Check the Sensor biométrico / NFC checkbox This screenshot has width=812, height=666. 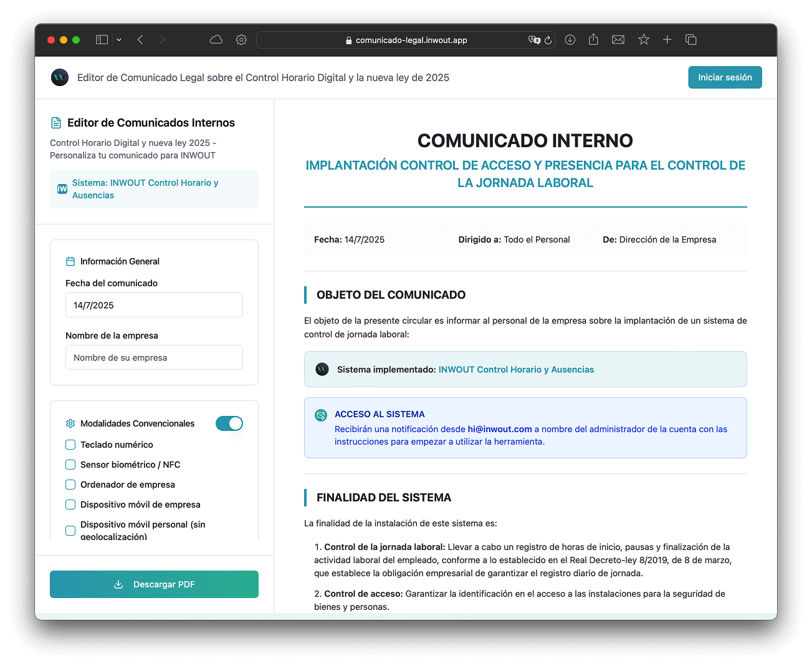coord(70,465)
